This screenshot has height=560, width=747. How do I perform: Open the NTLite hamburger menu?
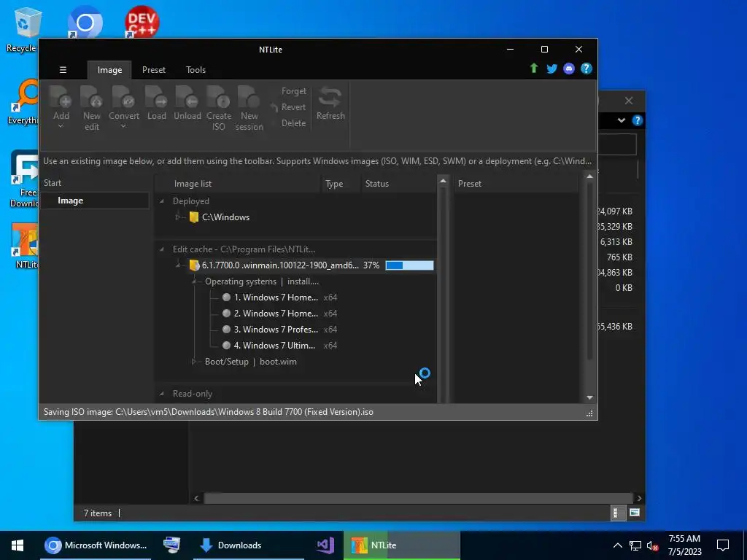pyautogui.click(x=63, y=70)
